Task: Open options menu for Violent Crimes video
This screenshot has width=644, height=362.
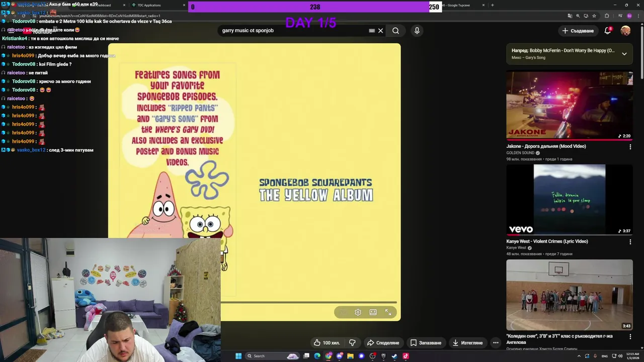Action: coord(630,242)
